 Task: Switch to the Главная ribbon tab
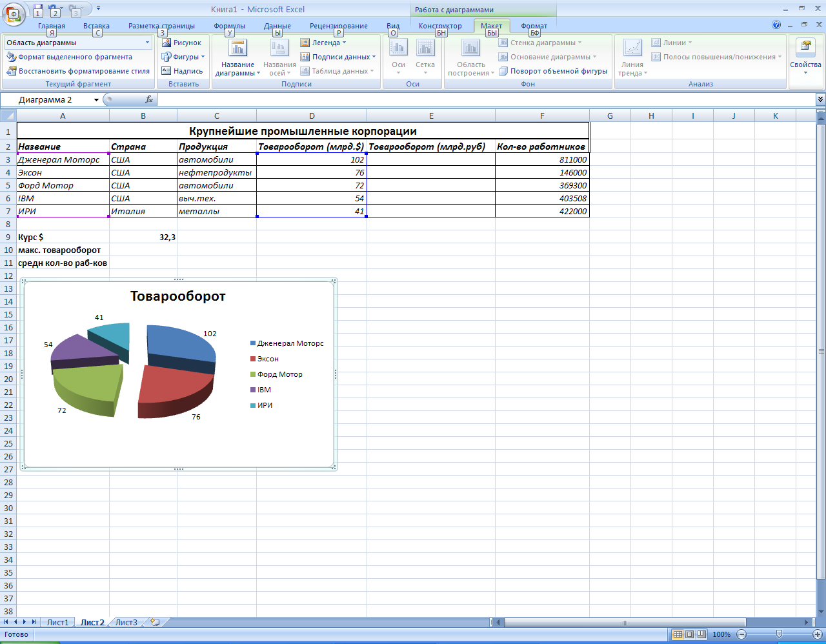[x=52, y=26]
